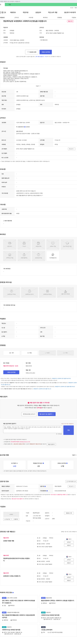Jump to the 우대사항 section tab

(31, 18)
